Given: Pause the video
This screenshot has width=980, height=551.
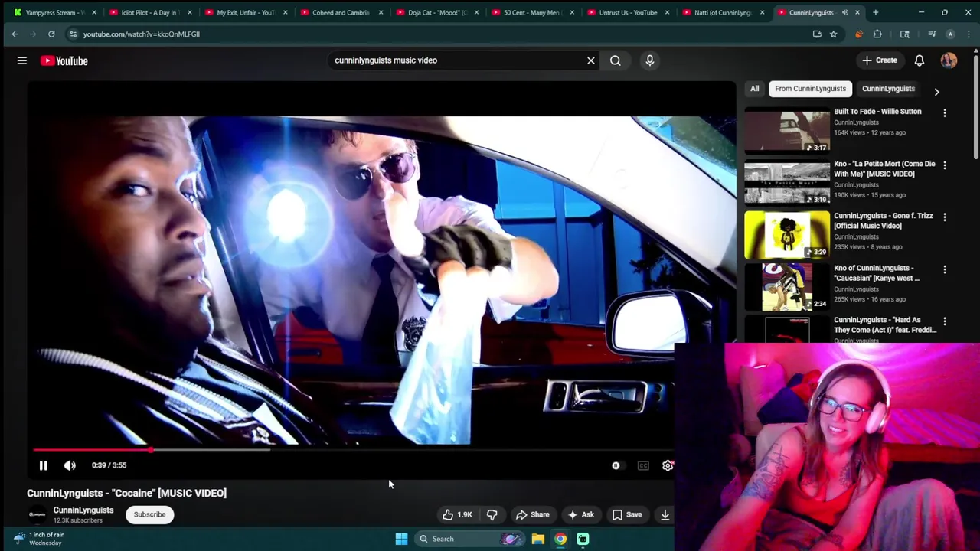Looking at the screenshot, I should click(44, 465).
